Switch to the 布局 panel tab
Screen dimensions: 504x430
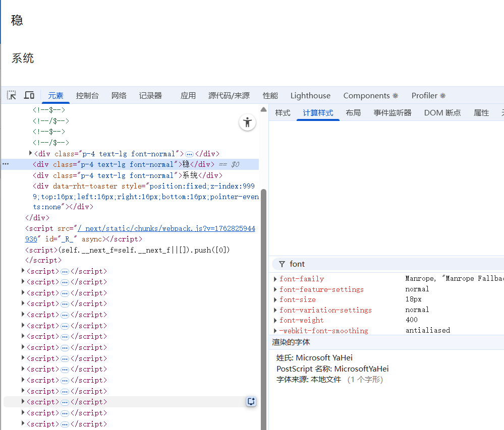click(353, 112)
